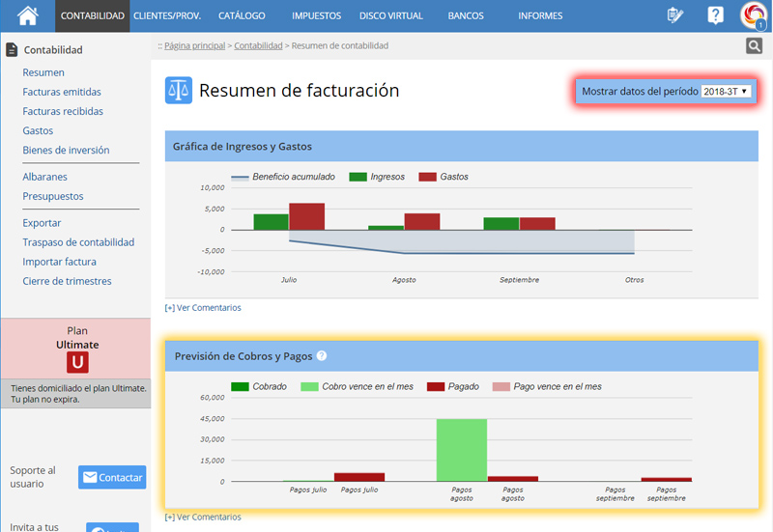Screen dimensions: 773x532
Task: Open Exportar link
Action: click(x=42, y=223)
